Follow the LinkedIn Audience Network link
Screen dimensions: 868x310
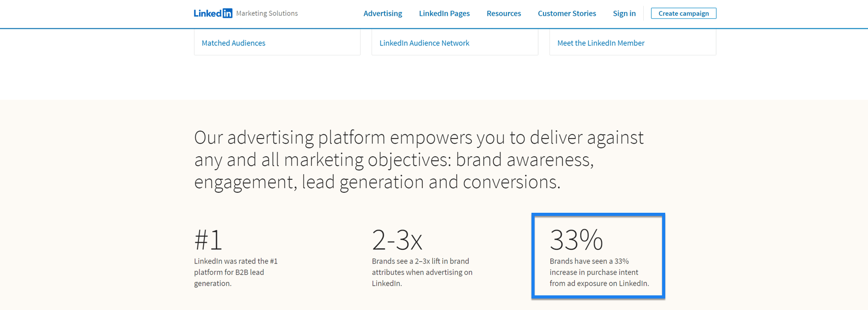click(x=424, y=43)
